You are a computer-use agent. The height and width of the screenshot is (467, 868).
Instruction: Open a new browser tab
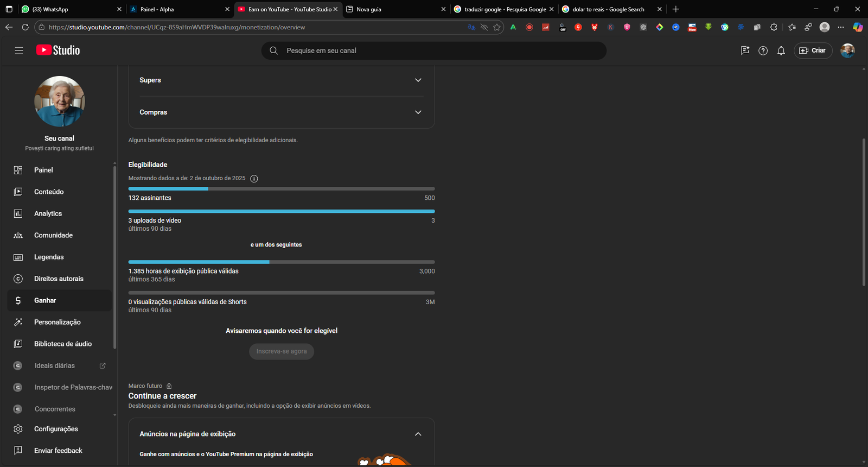pyautogui.click(x=676, y=9)
